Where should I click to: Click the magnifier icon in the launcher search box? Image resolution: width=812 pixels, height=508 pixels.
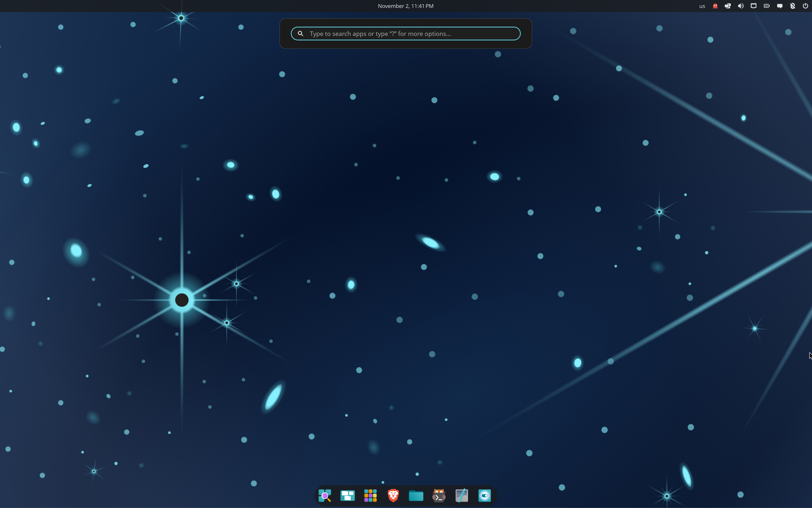click(x=301, y=34)
